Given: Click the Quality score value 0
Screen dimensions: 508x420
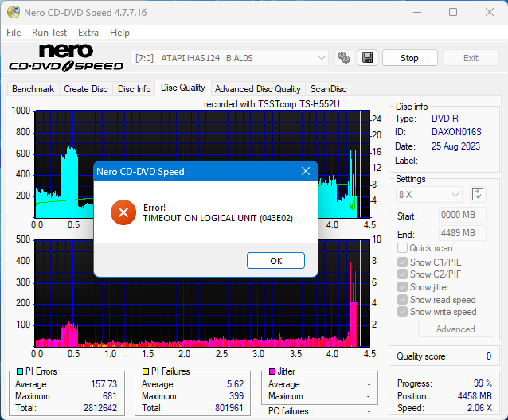Looking at the screenshot, I should point(489,356).
